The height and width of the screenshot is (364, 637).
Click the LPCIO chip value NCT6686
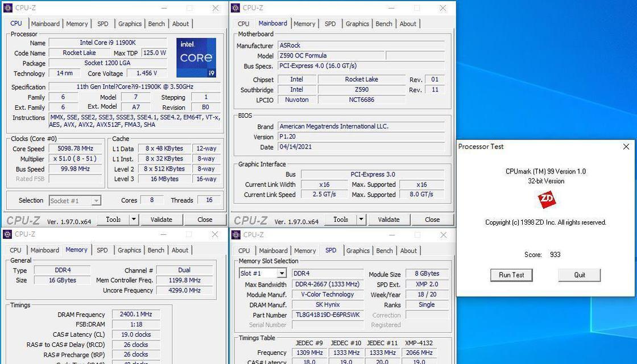click(x=362, y=100)
